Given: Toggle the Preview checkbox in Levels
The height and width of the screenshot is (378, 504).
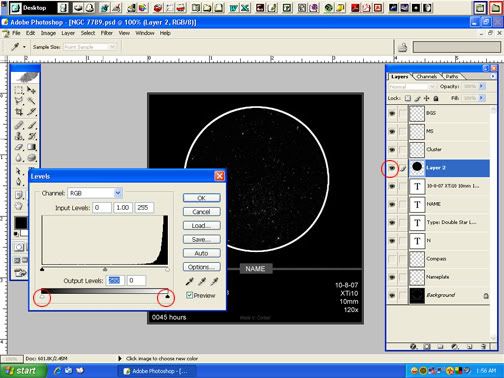Looking at the screenshot, I should coord(189,295).
